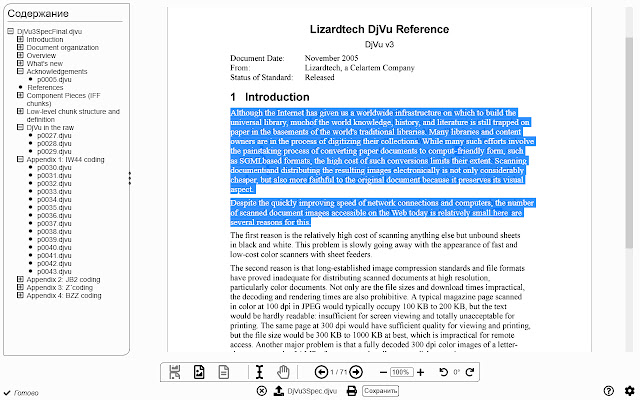
Task: Expand Low-level chunk structure node
Action: [x=20, y=111]
